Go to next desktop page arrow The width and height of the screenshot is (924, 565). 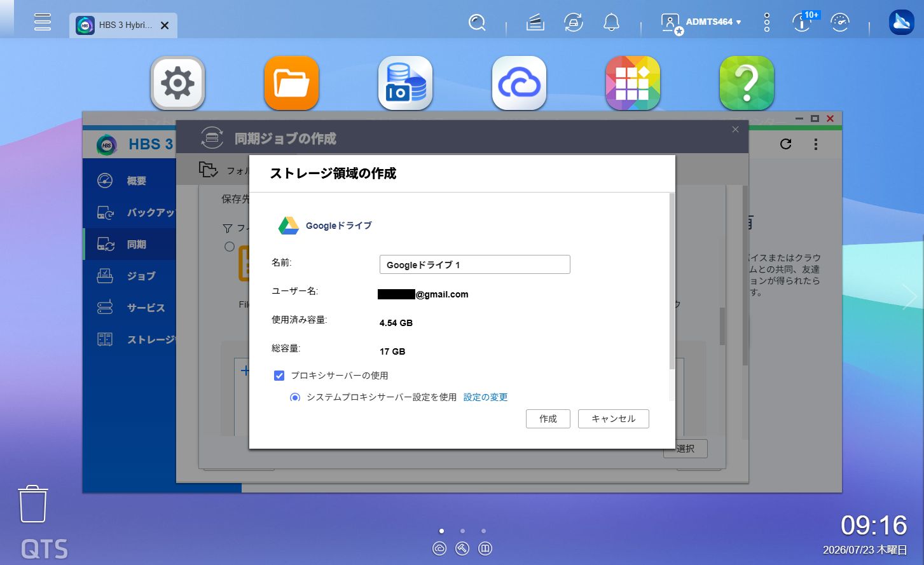click(910, 297)
